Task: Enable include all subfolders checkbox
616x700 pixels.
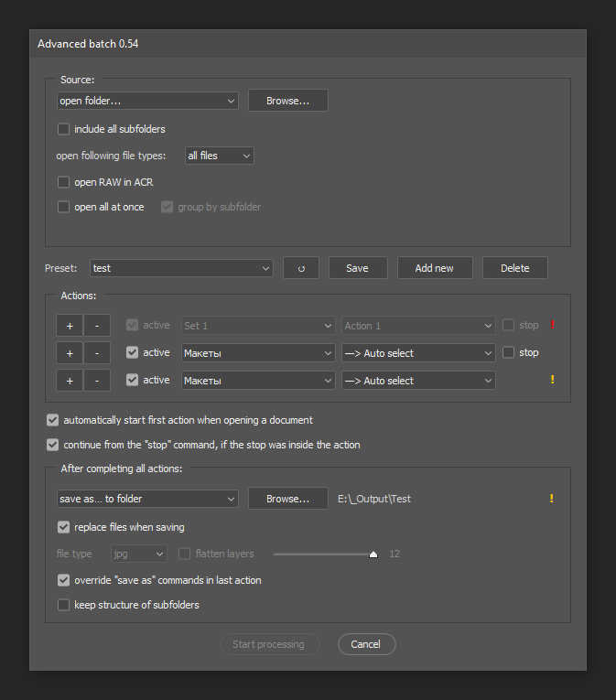Action: (64, 129)
